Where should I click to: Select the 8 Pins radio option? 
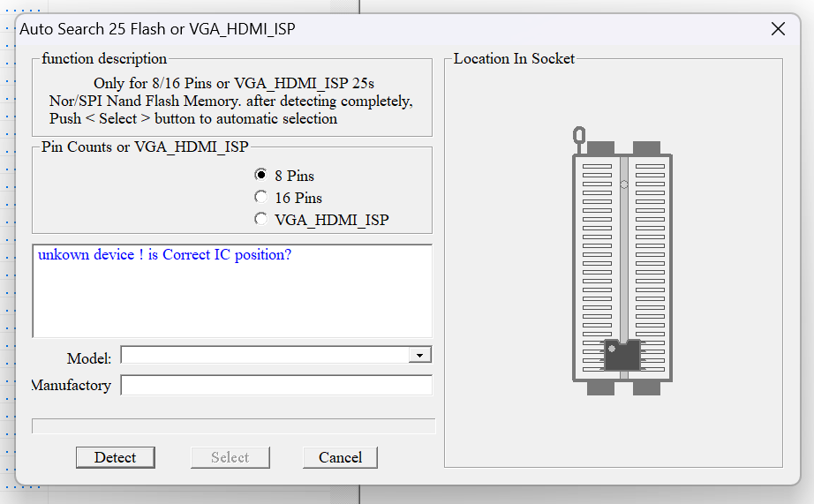261,175
